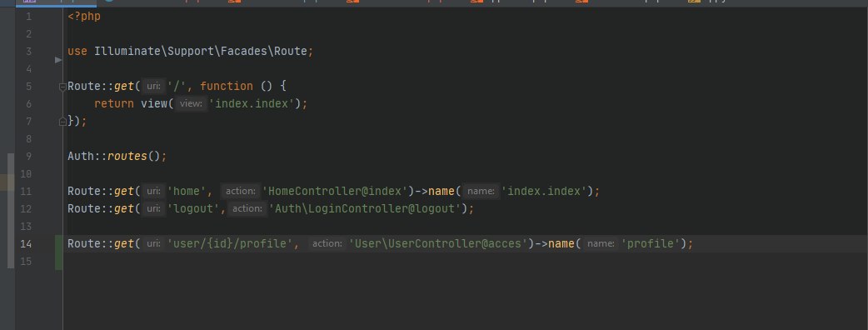Viewport: 868px width, 330px height.
Task: Click the 'function' keyword on line 5
Action: click(x=227, y=86)
